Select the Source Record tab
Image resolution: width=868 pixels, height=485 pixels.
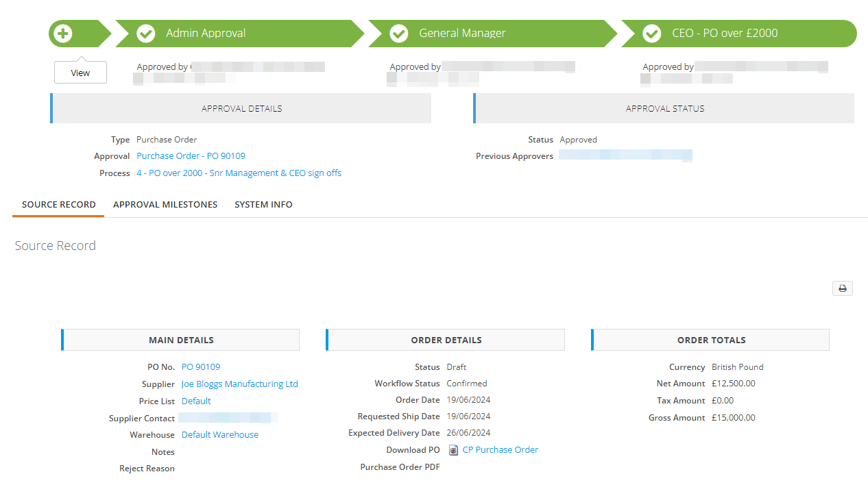[x=59, y=204]
